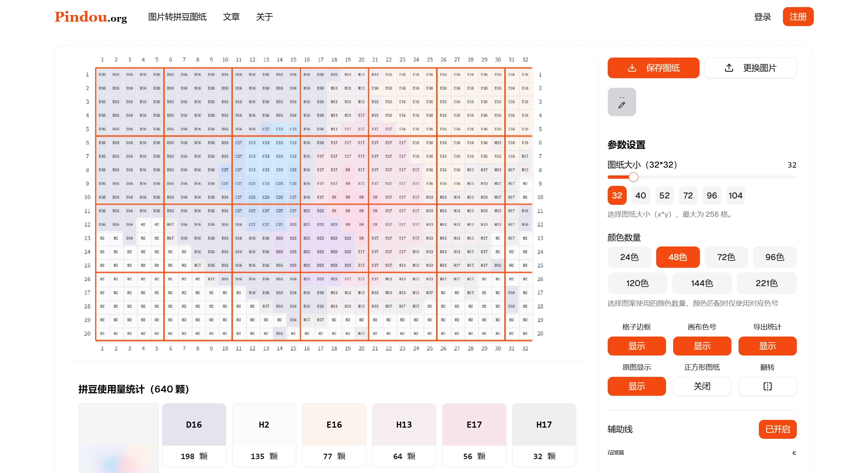Viewport: 868px width, 473px height.
Task: Click the upload icon on the change image button
Action: (x=729, y=68)
